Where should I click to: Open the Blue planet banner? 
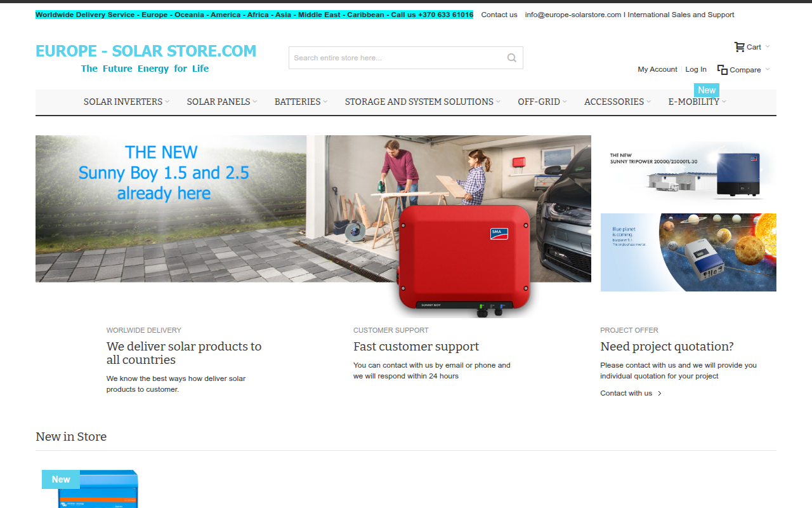coord(688,253)
